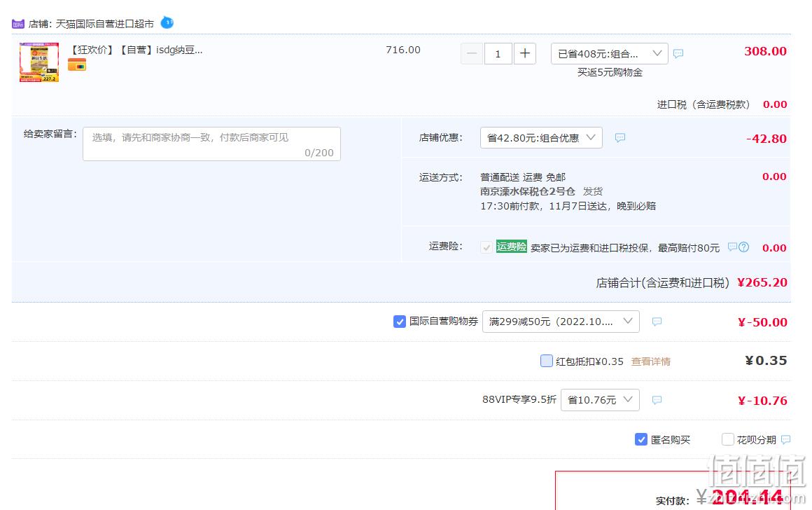
Task: Click the green 运费险 tag
Action: pyautogui.click(x=511, y=247)
